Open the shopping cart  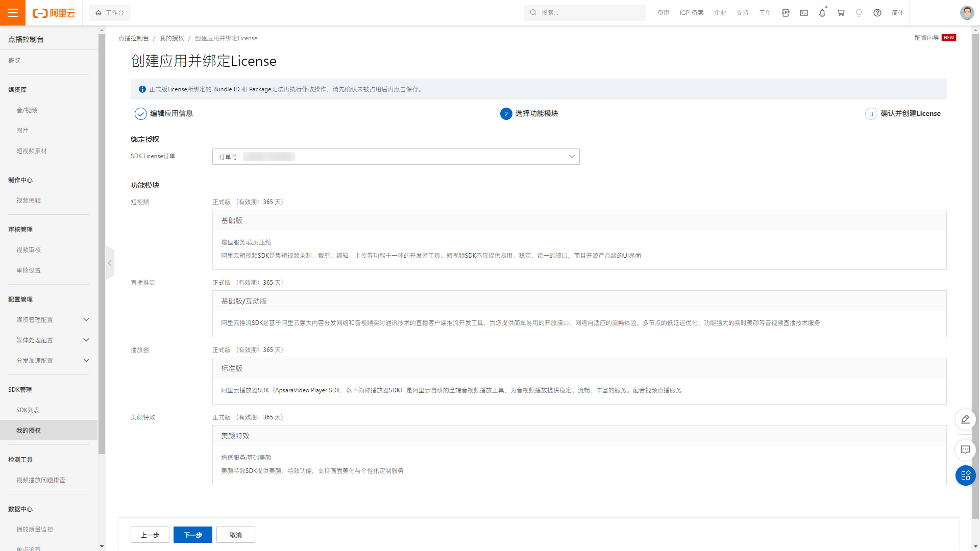[x=841, y=13]
